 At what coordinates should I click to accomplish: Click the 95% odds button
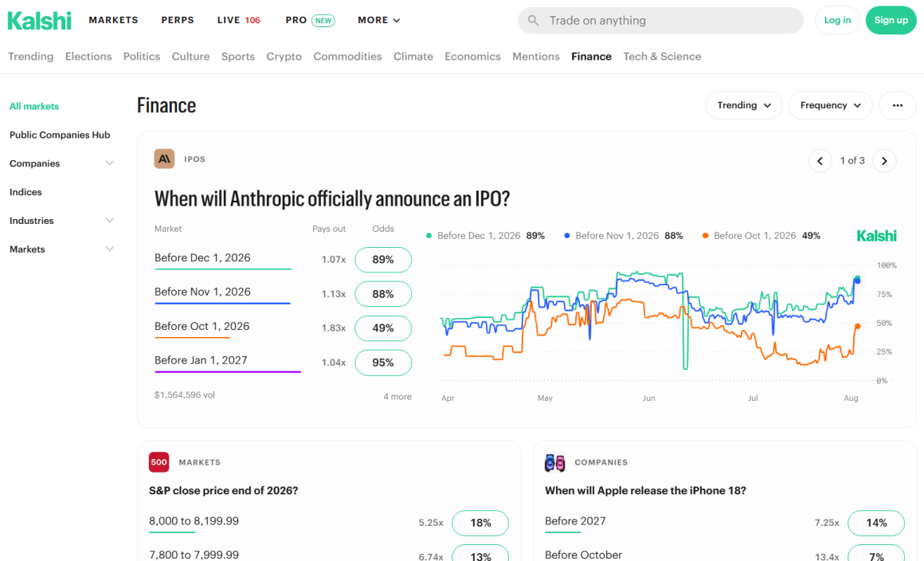383,363
